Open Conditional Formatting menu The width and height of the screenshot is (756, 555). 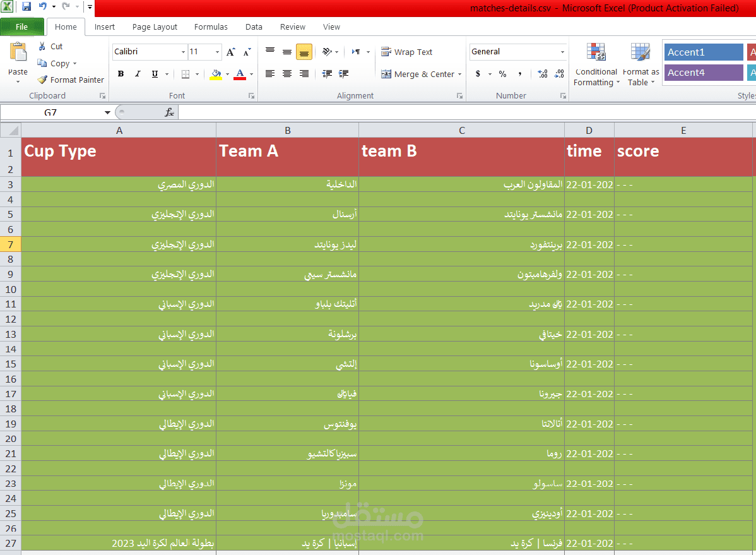coord(596,64)
